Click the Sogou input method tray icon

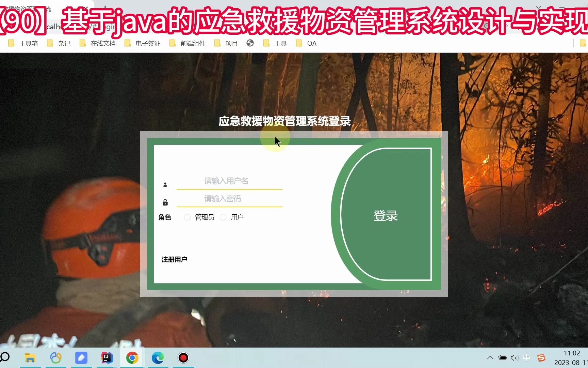tap(541, 357)
